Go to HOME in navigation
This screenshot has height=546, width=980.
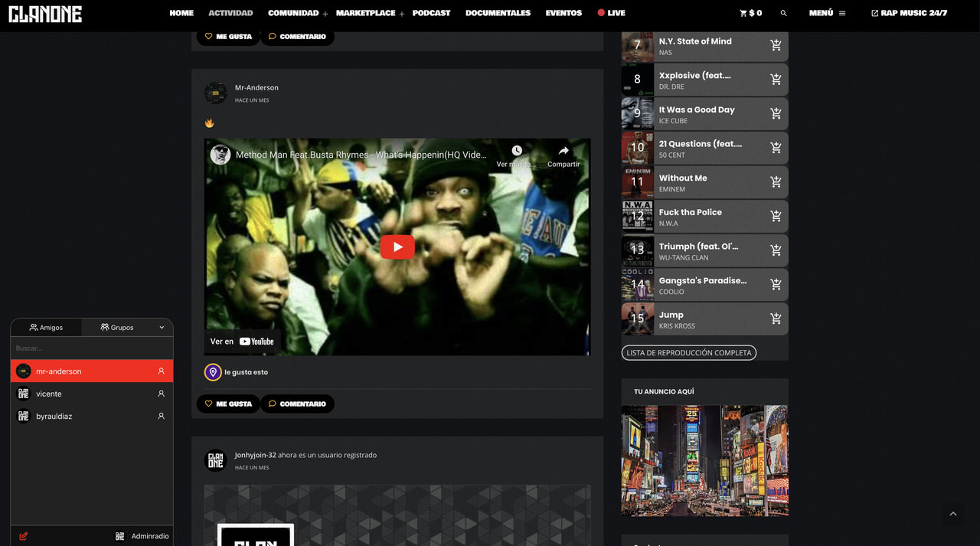pyautogui.click(x=181, y=13)
